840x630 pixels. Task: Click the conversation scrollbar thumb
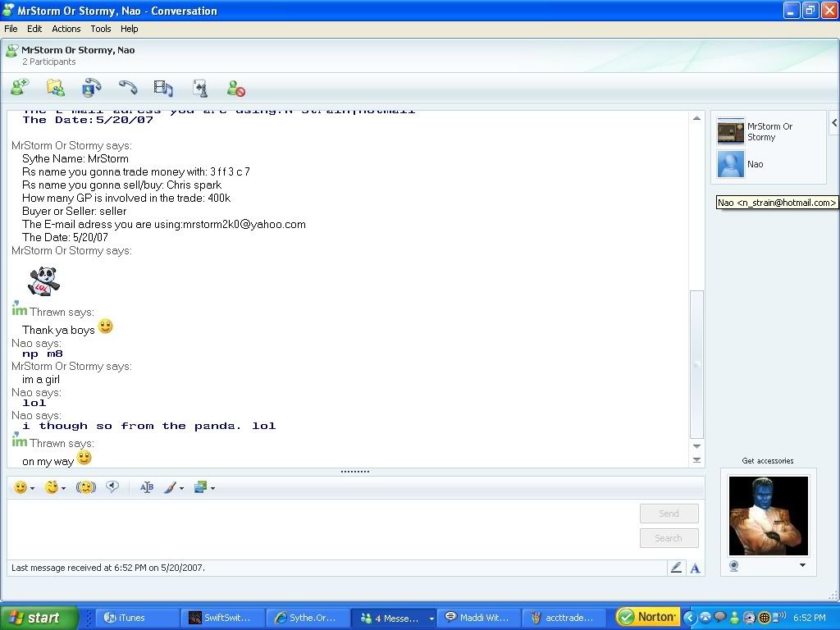[696, 364]
